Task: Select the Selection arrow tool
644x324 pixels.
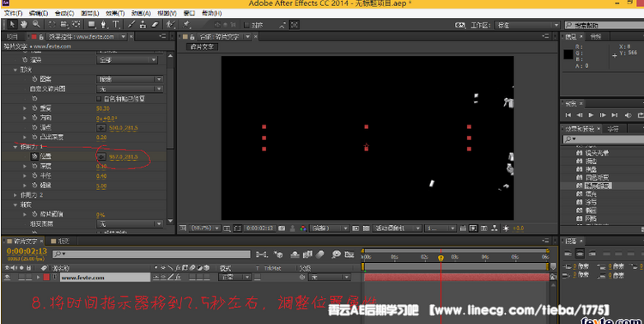Action: pyautogui.click(x=11, y=25)
